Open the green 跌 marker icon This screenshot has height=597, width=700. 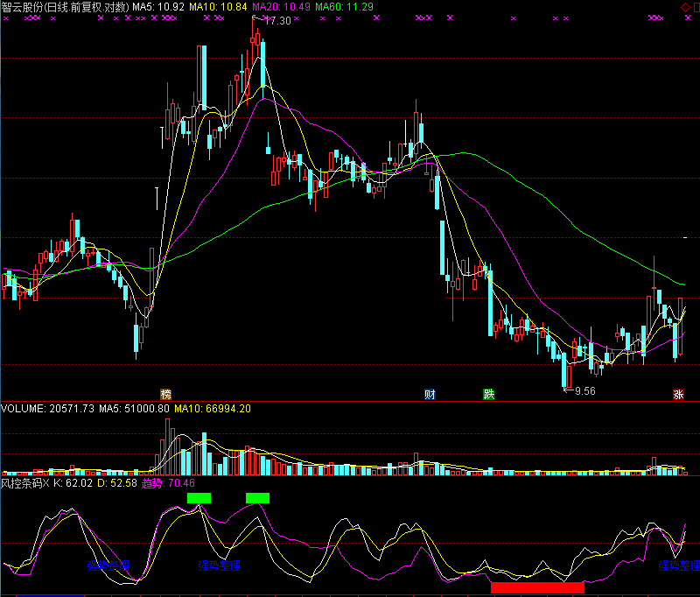point(489,394)
